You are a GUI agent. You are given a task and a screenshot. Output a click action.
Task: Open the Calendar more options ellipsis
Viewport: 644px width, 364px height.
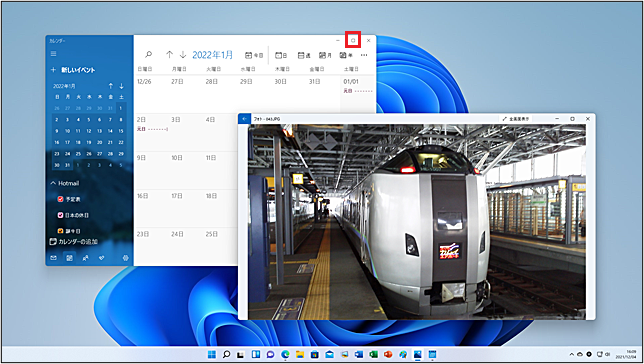pos(364,55)
